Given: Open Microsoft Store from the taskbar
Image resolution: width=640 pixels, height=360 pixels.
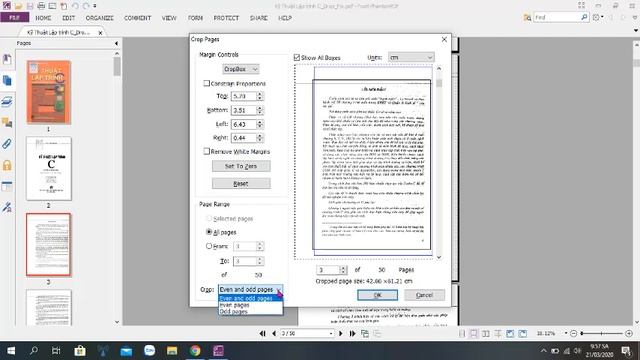Looking at the screenshot, I should tap(80, 351).
